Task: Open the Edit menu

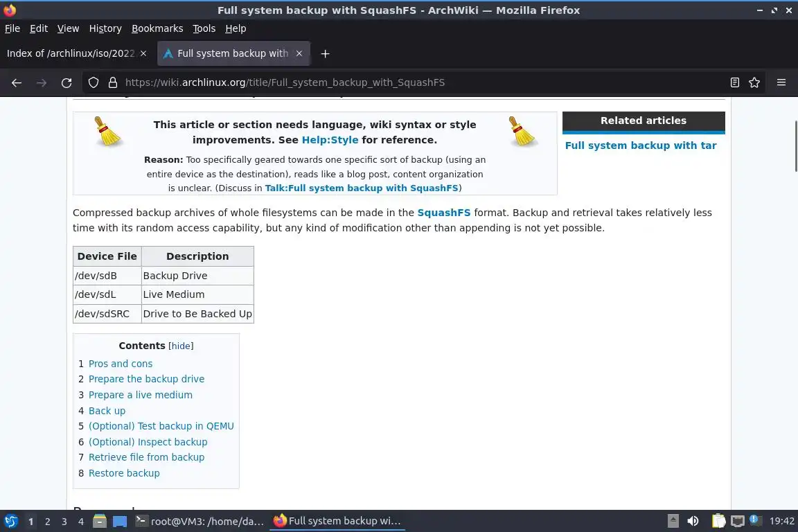Action: (x=39, y=28)
